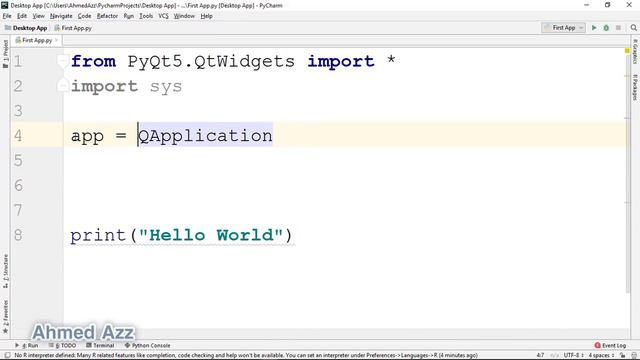Open the Event Log panel
Image resolution: width=640 pixels, height=360 pixels.
pyautogui.click(x=610, y=345)
